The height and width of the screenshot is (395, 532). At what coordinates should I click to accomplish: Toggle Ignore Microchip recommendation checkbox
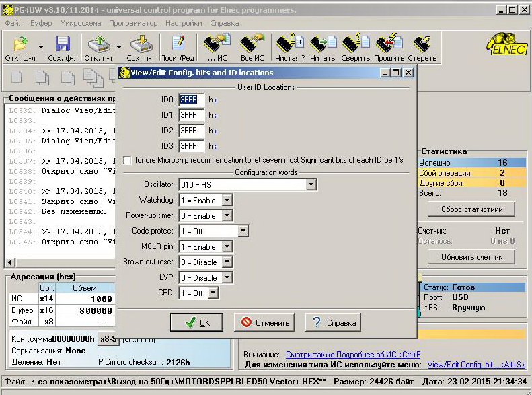point(128,160)
